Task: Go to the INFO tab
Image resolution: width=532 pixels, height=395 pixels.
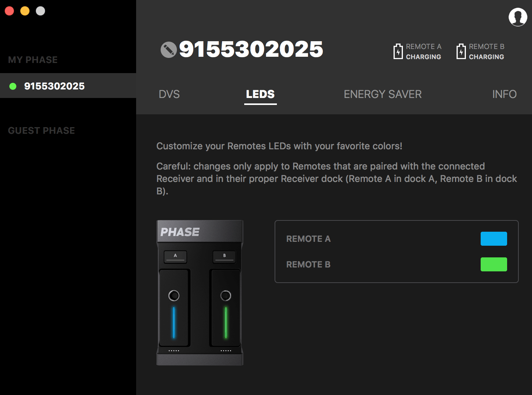Action: pos(504,94)
